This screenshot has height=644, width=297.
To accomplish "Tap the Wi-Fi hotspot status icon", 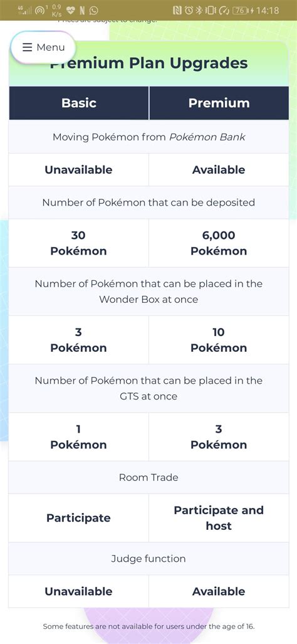I will click(41, 11).
